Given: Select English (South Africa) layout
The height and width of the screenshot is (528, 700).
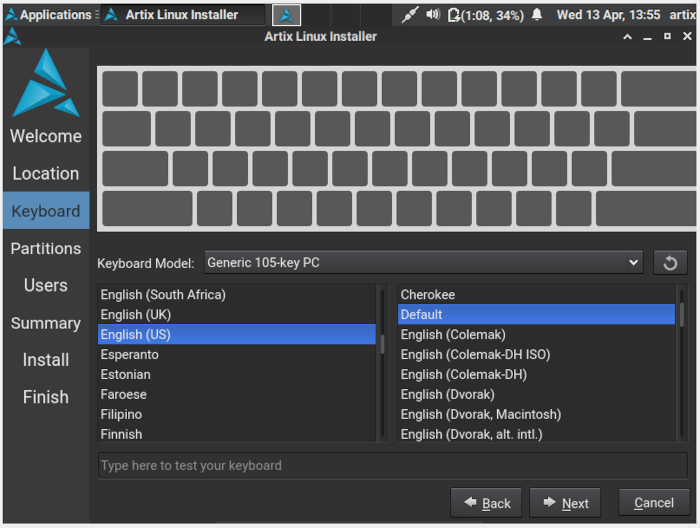Looking at the screenshot, I should (237, 295).
